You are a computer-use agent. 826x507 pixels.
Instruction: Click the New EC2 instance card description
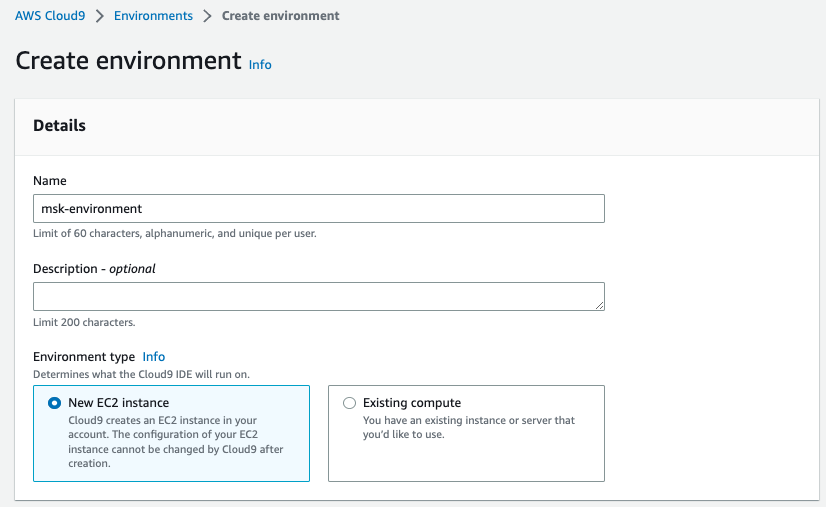pyautogui.click(x=175, y=442)
